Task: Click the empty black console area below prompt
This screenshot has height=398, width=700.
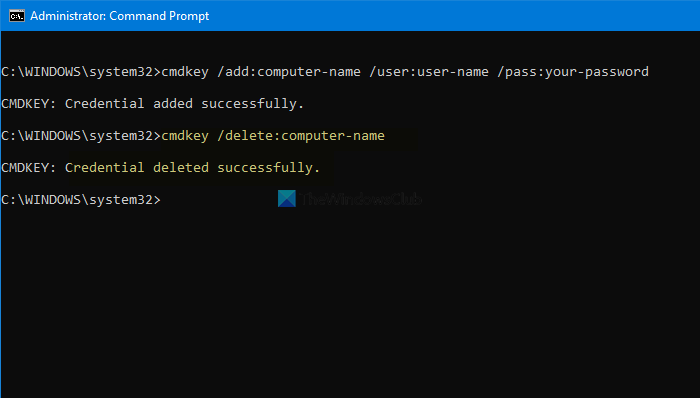Action: coord(350,303)
